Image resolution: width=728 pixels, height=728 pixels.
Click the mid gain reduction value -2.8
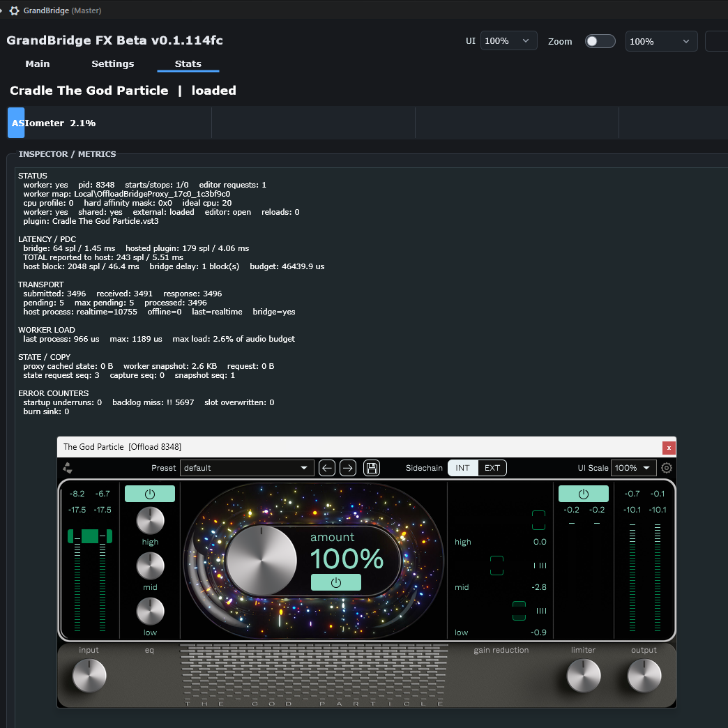coord(538,587)
